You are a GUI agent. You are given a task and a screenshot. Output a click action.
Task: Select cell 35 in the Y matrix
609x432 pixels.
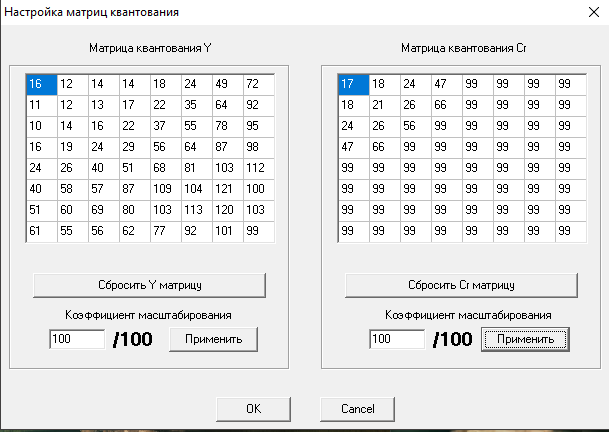[197, 106]
